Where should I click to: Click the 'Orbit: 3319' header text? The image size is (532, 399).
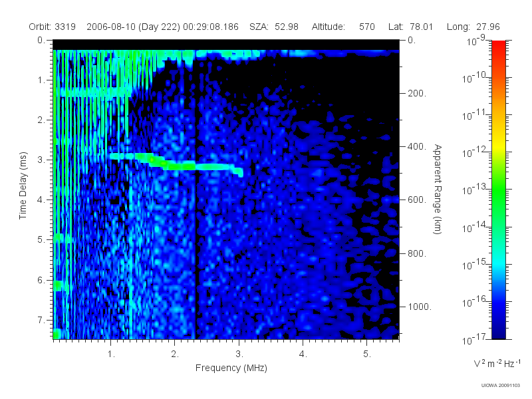(x=53, y=27)
